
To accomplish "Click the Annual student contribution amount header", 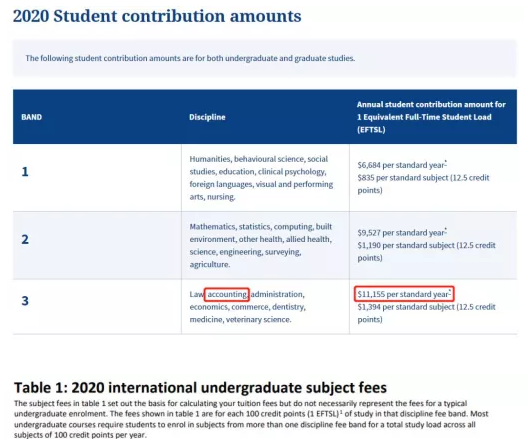I will tap(431, 117).
